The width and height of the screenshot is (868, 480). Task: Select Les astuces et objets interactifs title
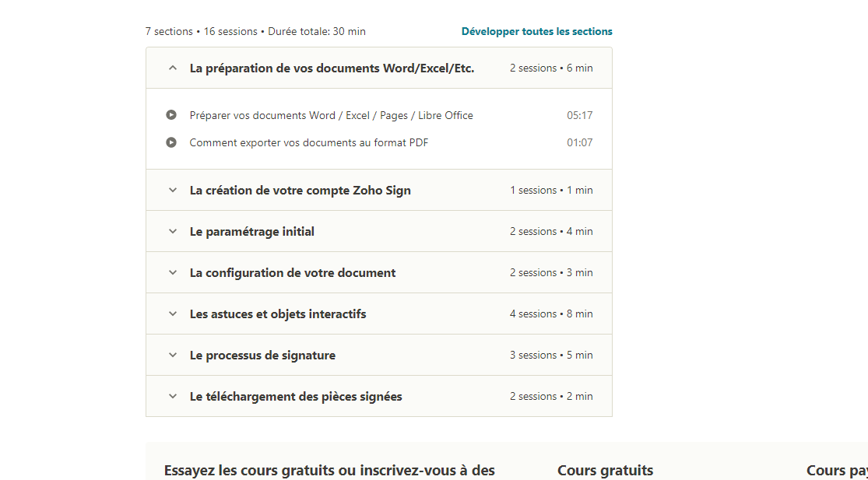click(x=277, y=314)
